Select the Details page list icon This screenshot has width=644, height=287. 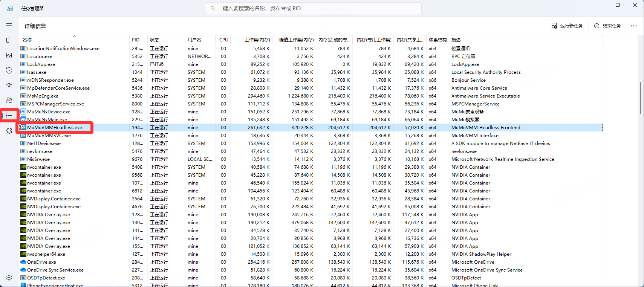9,116
